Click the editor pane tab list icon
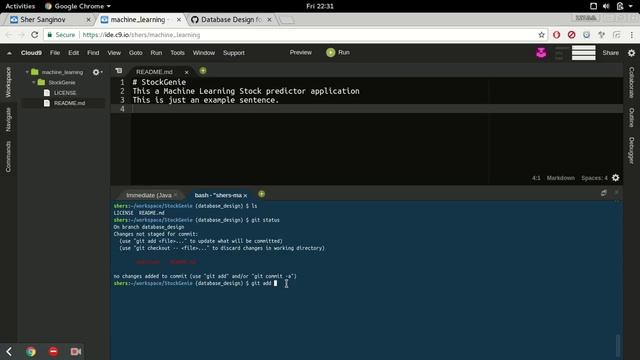The image size is (640, 360). 119,71
